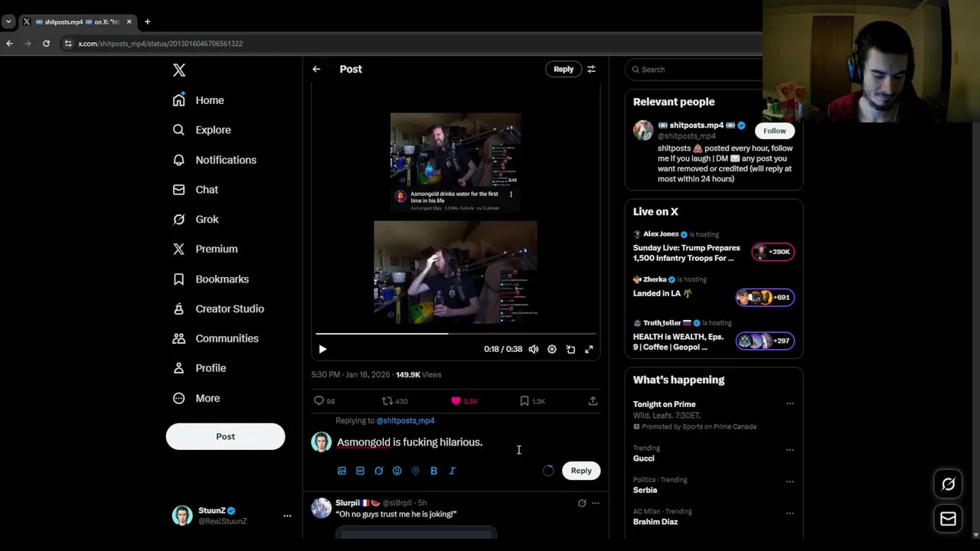Image resolution: width=980 pixels, height=551 pixels.
Task: Open Home from the sidebar
Action: pos(198,100)
